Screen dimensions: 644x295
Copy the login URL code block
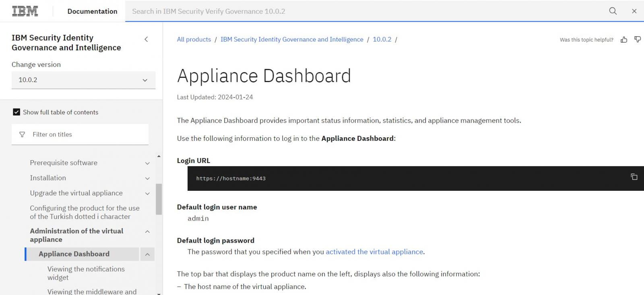pyautogui.click(x=634, y=177)
